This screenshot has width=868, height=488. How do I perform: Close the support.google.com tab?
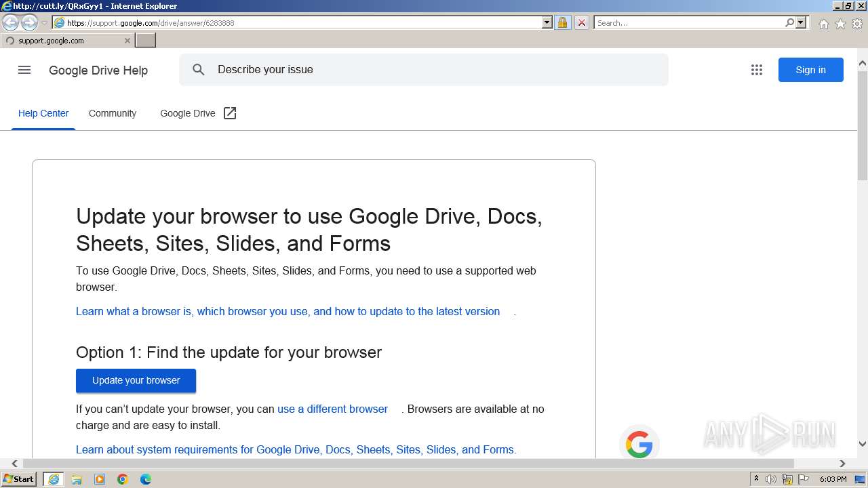pos(127,41)
